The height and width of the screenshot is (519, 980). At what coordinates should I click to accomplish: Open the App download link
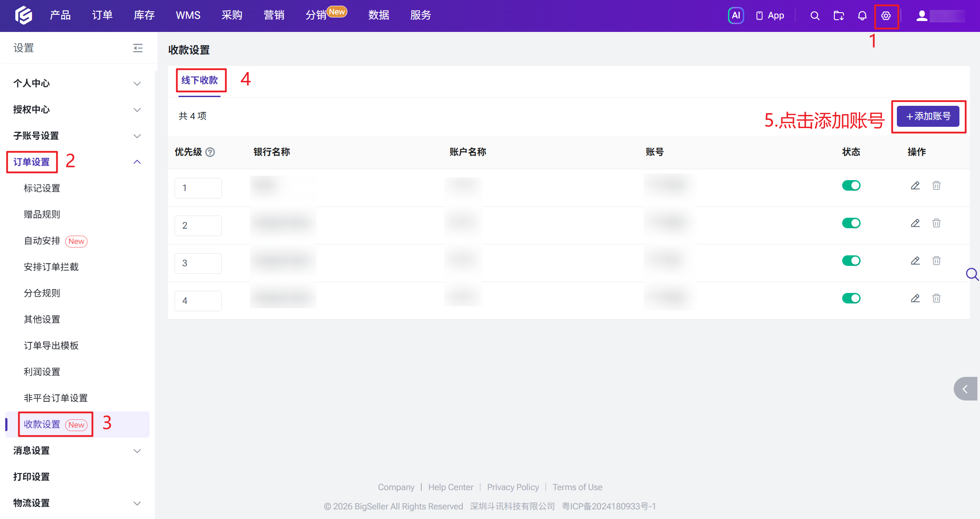(770, 16)
